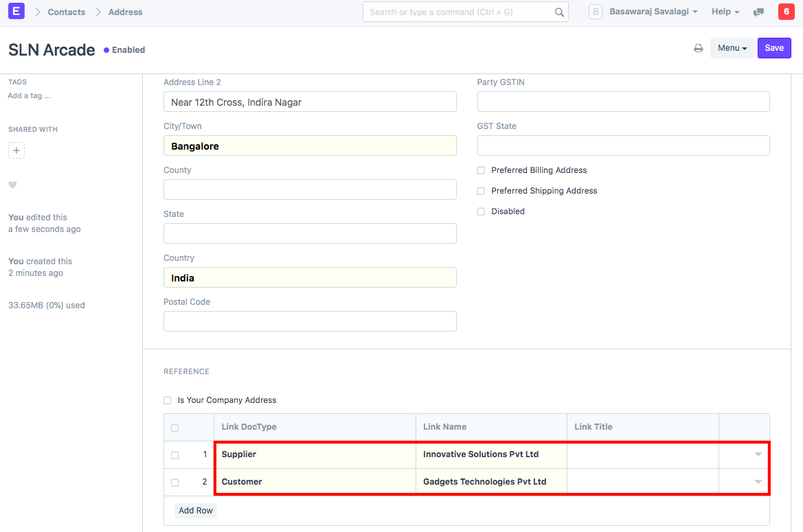Open the chat messages icon
This screenshot has height=532, width=803.
click(758, 12)
